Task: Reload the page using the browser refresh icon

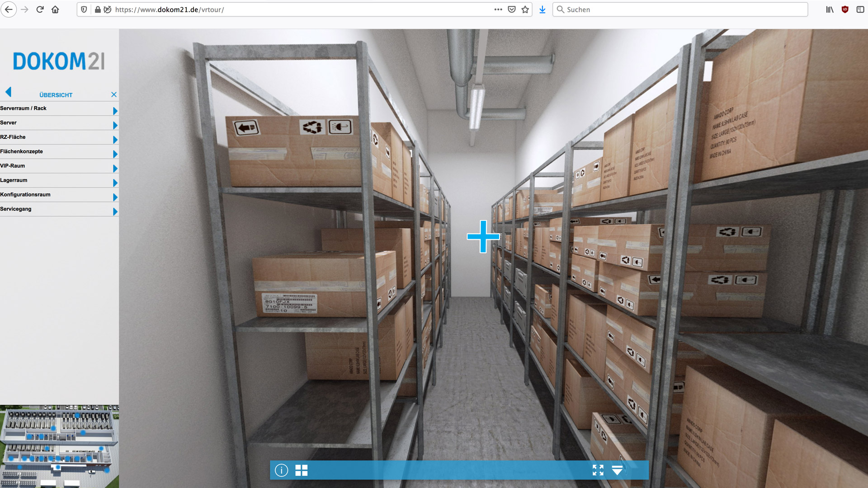Action: [40, 9]
